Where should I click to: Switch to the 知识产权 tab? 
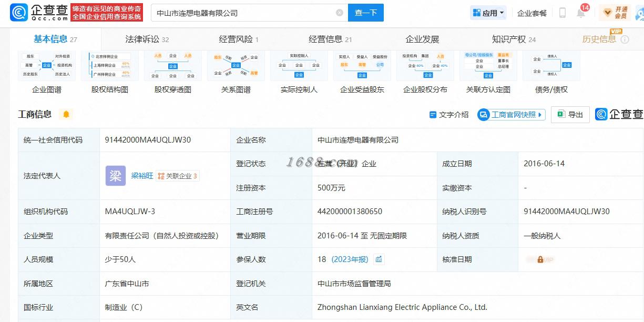(x=514, y=39)
